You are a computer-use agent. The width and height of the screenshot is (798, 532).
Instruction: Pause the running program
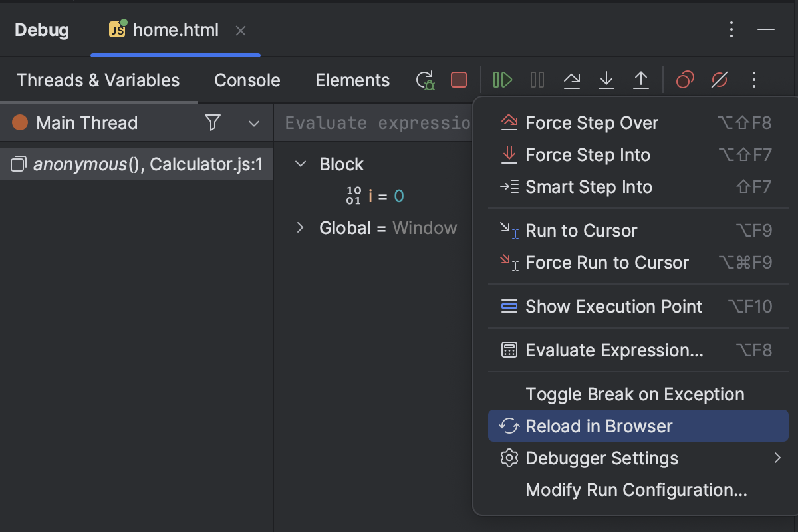(537, 80)
